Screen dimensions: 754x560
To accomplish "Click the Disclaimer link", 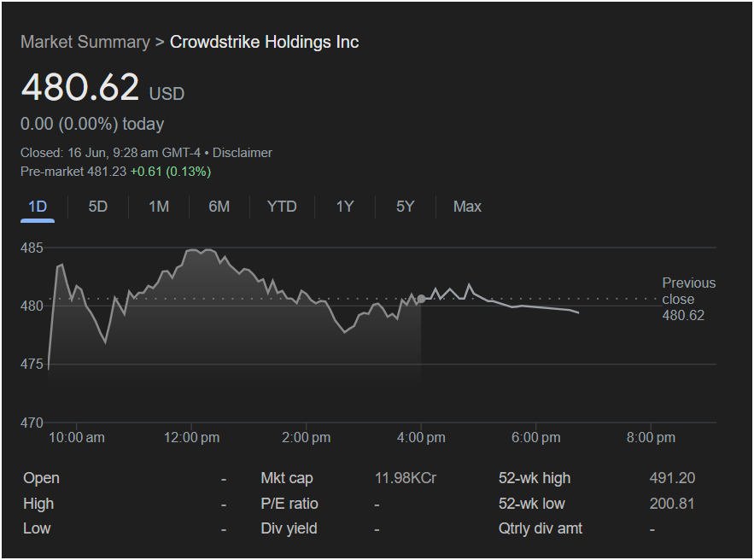I will point(243,153).
